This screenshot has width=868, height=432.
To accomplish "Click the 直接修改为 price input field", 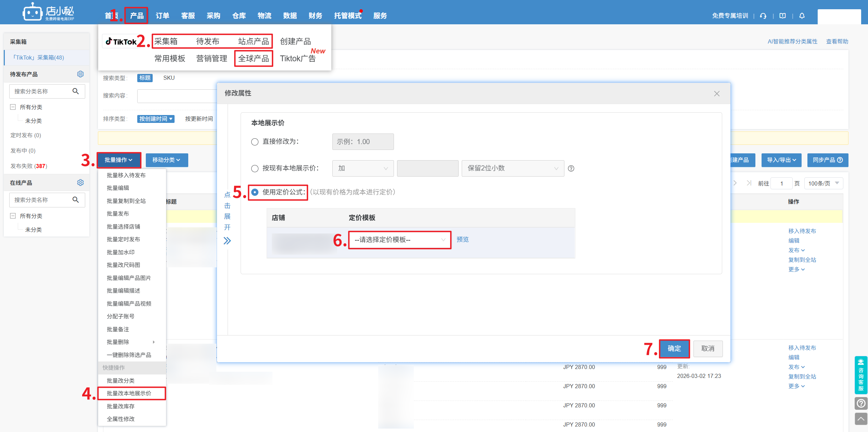I will coord(362,142).
